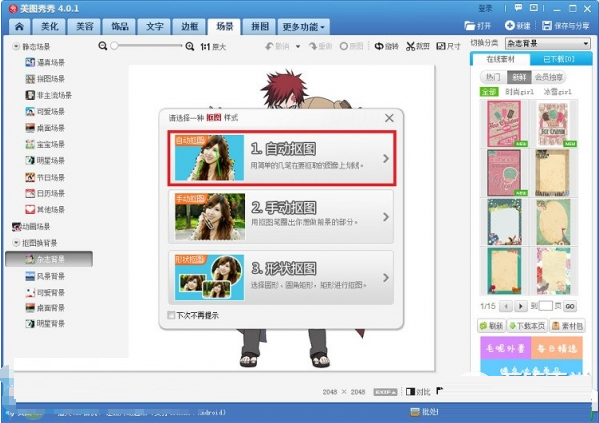This screenshot has height=423, width=599.
Task: Click the zoom out magnifier icon
Action: [x=102, y=46]
